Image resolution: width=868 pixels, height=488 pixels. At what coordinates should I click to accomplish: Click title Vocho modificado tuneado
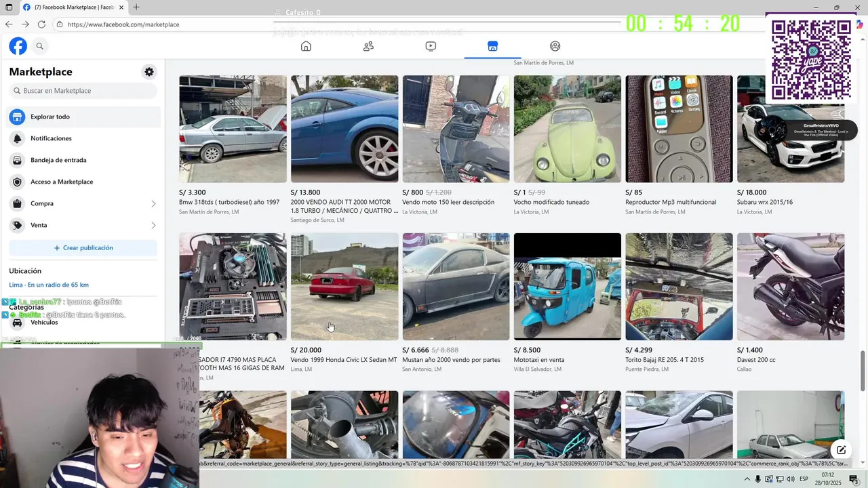(551, 202)
